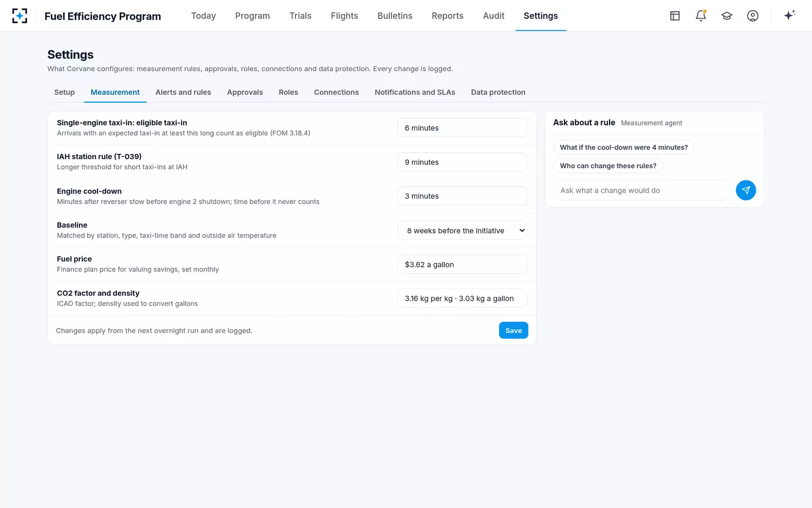Select the Settings tab in top navigation
Screen dimensions: 812x508
click(541, 16)
